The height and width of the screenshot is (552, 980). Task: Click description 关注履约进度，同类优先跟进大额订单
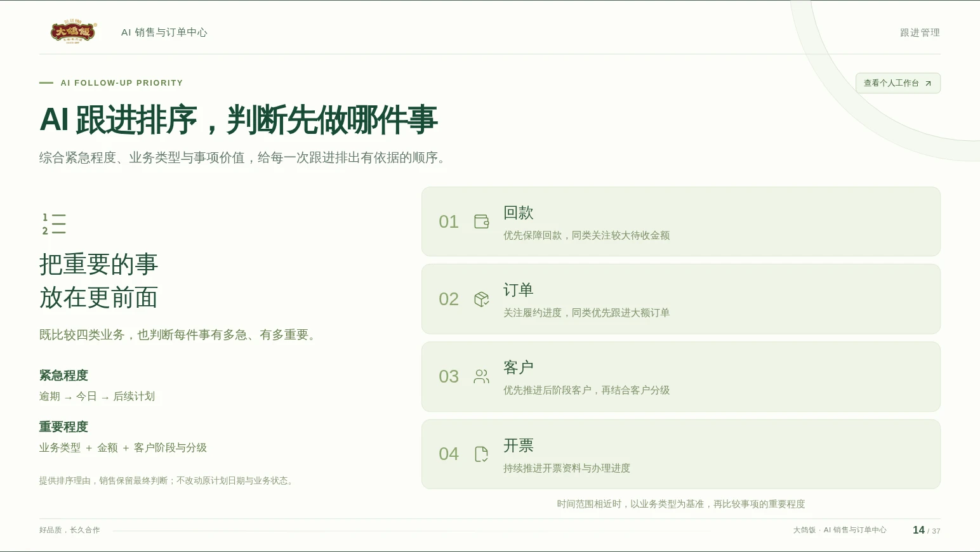point(586,313)
